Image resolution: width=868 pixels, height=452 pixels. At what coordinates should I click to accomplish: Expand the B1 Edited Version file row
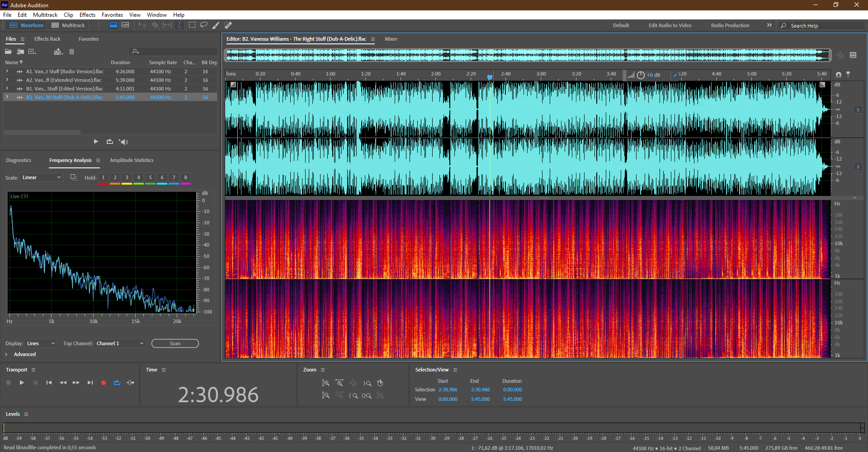click(7, 89)
